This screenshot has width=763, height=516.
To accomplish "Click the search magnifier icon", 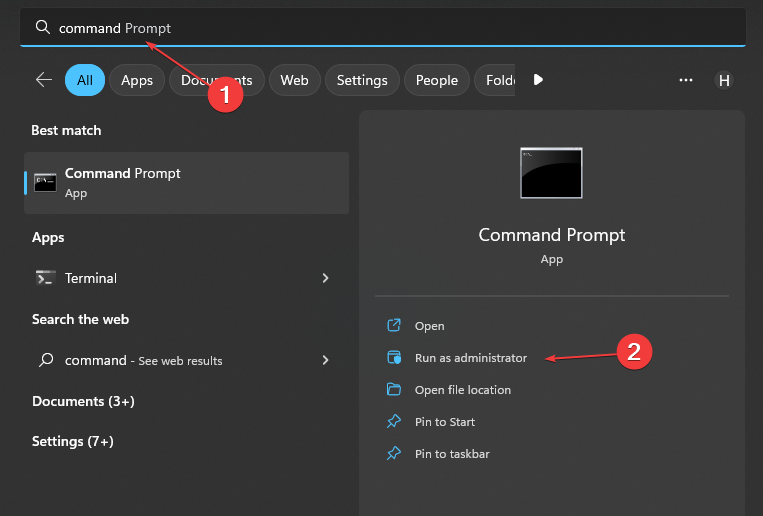I will click(x=42, y=28).
